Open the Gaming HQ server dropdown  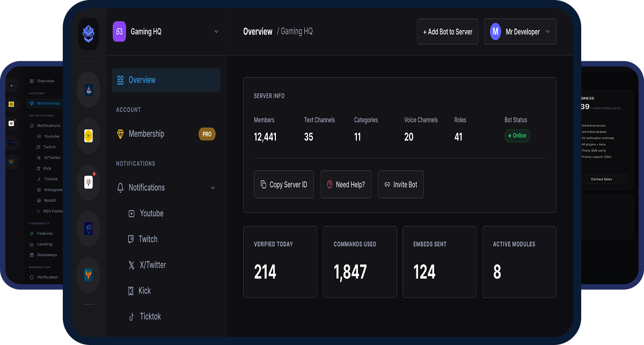pyautogui.click(x=166, y=32)
